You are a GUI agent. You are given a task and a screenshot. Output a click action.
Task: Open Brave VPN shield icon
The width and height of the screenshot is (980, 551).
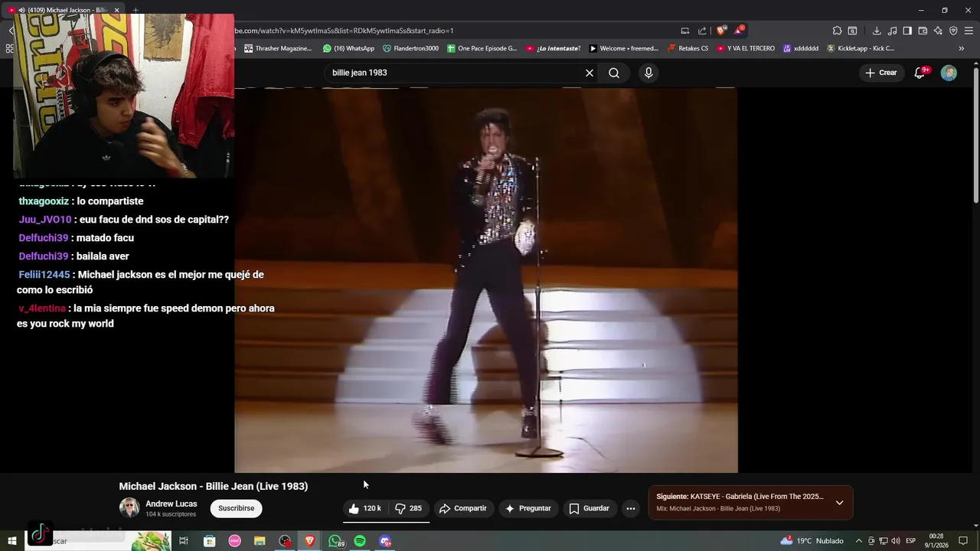pos(953,31)
